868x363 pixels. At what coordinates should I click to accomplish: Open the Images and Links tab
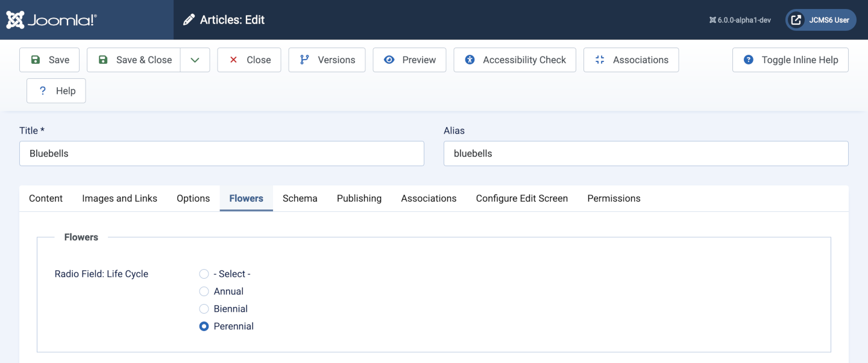119,198
